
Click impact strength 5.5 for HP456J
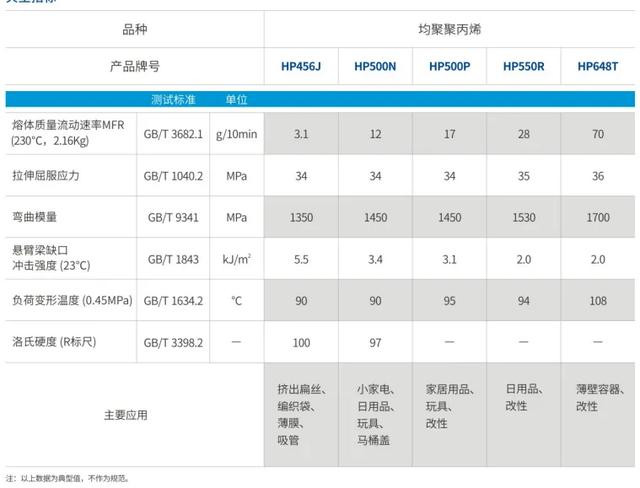tap(301, 260)
